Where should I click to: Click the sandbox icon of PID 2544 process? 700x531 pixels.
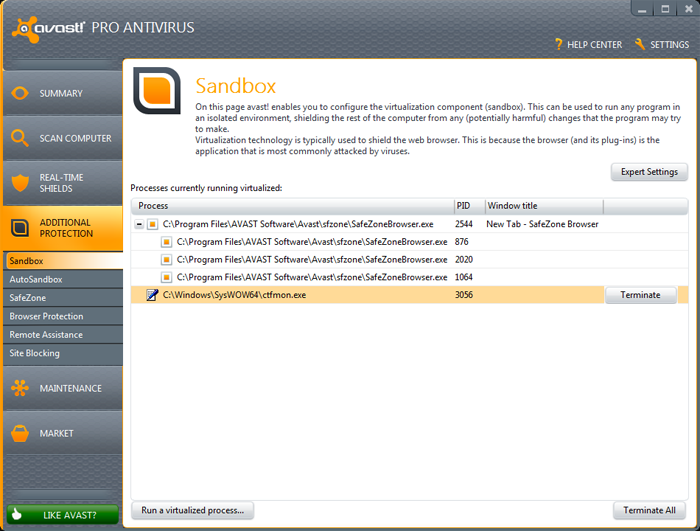[153, 224]
